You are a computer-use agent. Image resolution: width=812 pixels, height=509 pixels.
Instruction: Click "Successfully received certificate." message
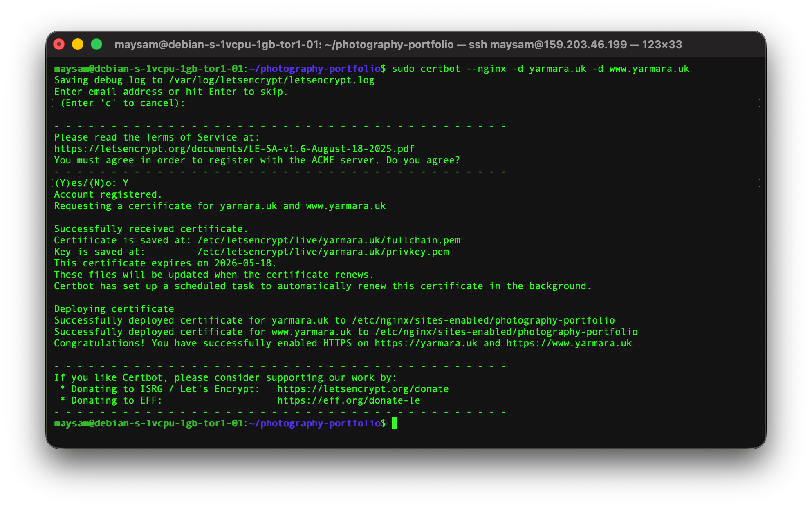(151, 229)
